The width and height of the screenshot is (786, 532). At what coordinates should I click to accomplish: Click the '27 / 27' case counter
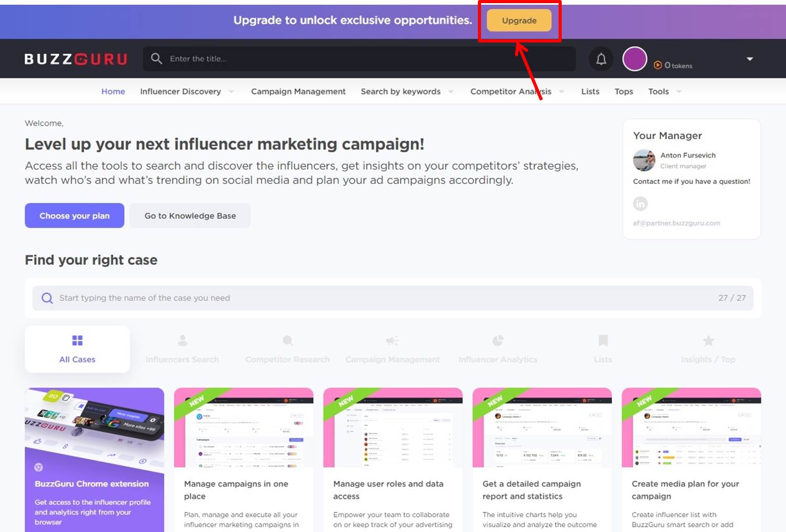732,298
